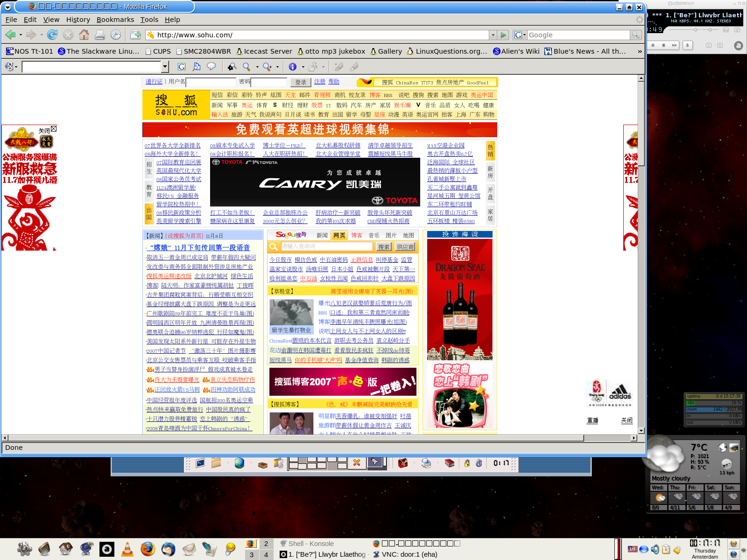Pause playback in Audacious player
The image size is (747, 560).
653,45
